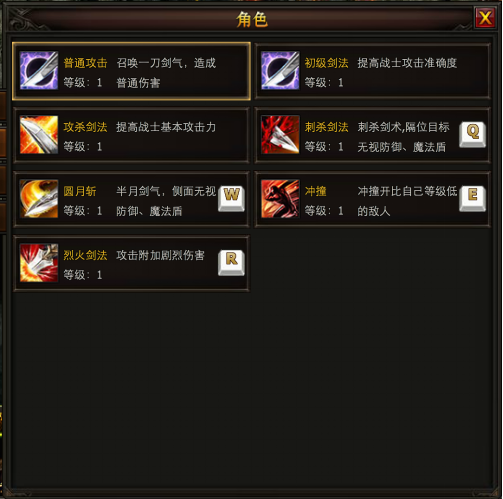Select the 刺杀剑术,隔位目标 description
The image size is (503, 499).
pyautogui.click(x=403, y=127)
